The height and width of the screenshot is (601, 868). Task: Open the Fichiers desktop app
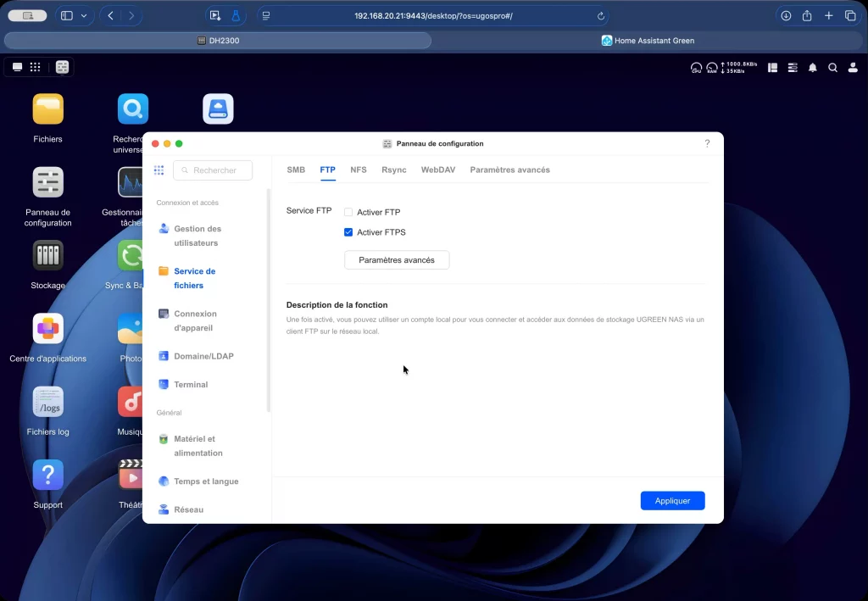(x=47, y=109)
